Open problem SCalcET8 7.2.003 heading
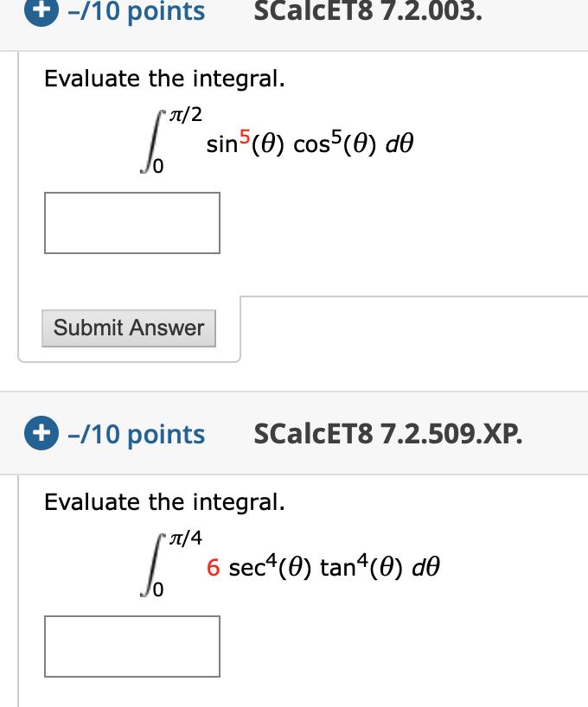Viewport: 588px width, 707px height. [x=367, y=12]
